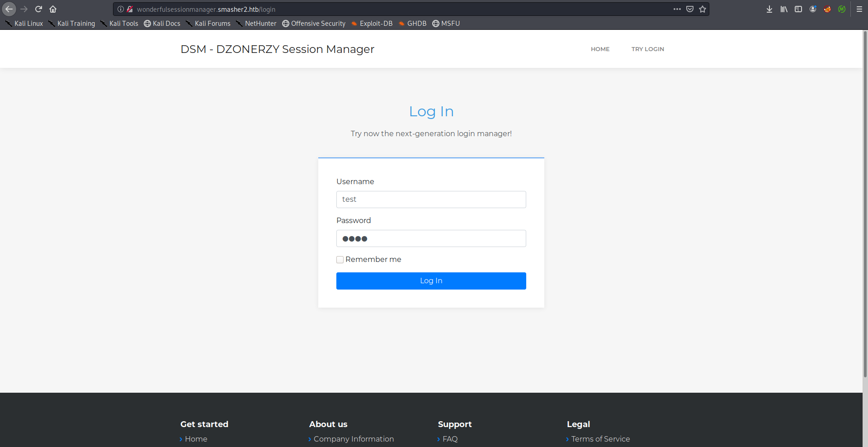Image resolution: width=868 pixels, height=447 pixels.
Task: Open the insecure connection padlock info
Action: click(130, 9)
